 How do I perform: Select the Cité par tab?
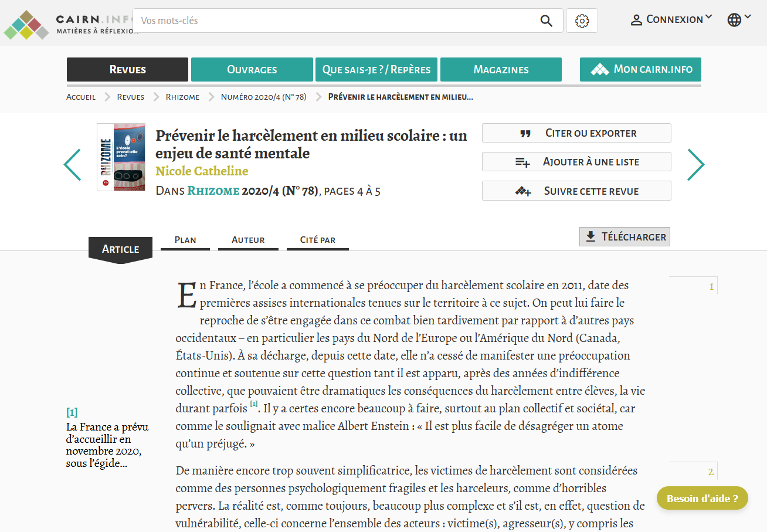coord(317,240)
